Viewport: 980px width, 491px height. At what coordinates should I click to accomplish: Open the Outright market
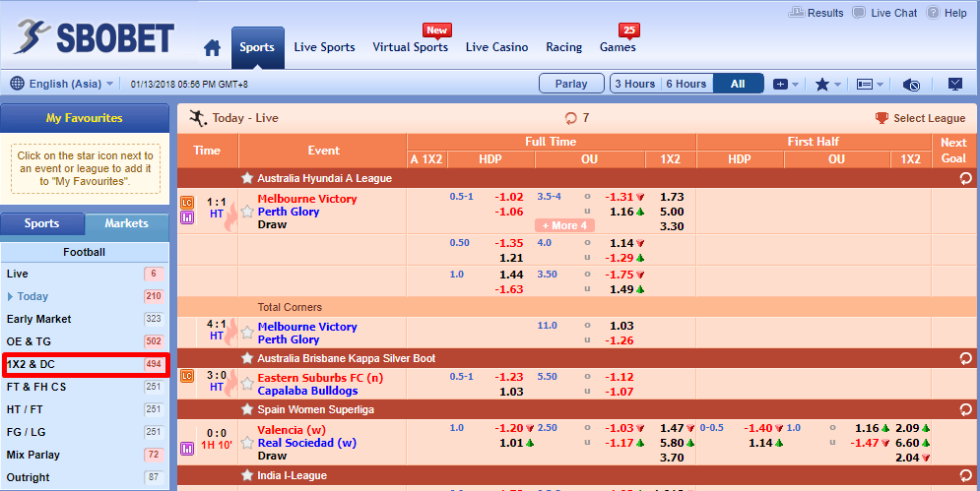pos(85,477)
